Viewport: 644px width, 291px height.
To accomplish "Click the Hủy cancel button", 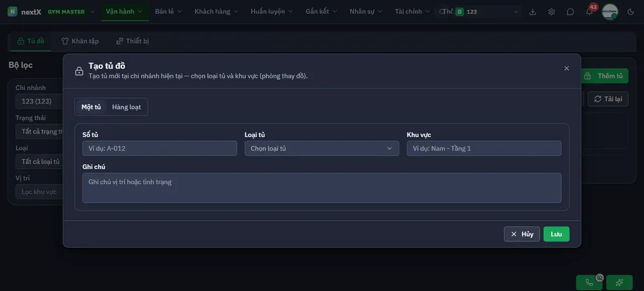I will point(522,234).
